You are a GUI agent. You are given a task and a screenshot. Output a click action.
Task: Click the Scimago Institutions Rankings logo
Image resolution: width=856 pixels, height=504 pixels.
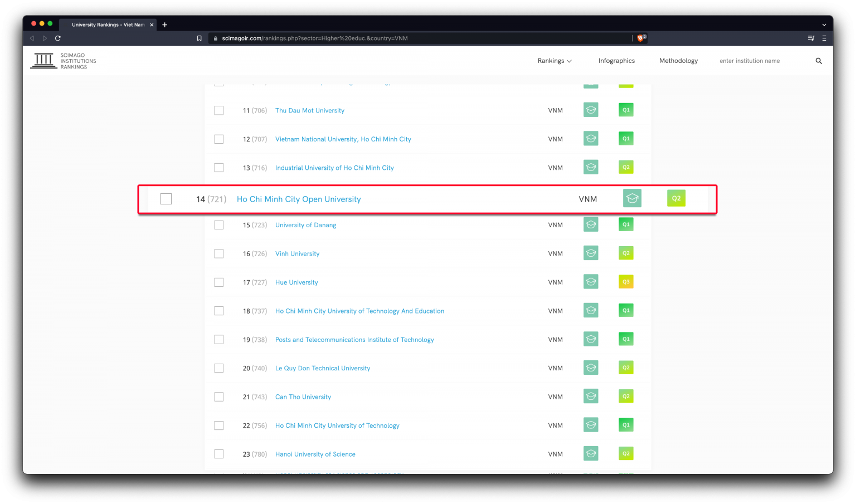click(63, 61)
